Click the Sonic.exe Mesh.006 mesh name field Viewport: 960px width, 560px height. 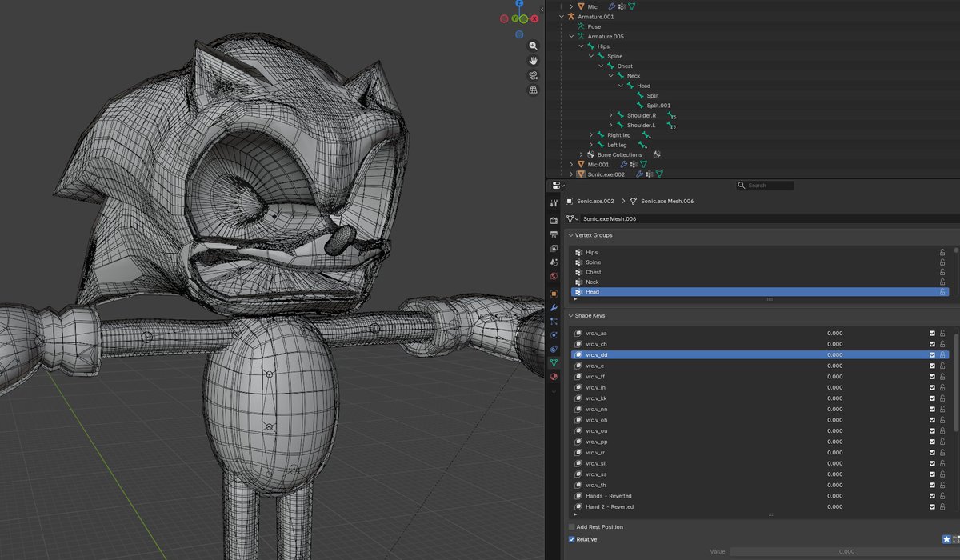pos(768,218)
